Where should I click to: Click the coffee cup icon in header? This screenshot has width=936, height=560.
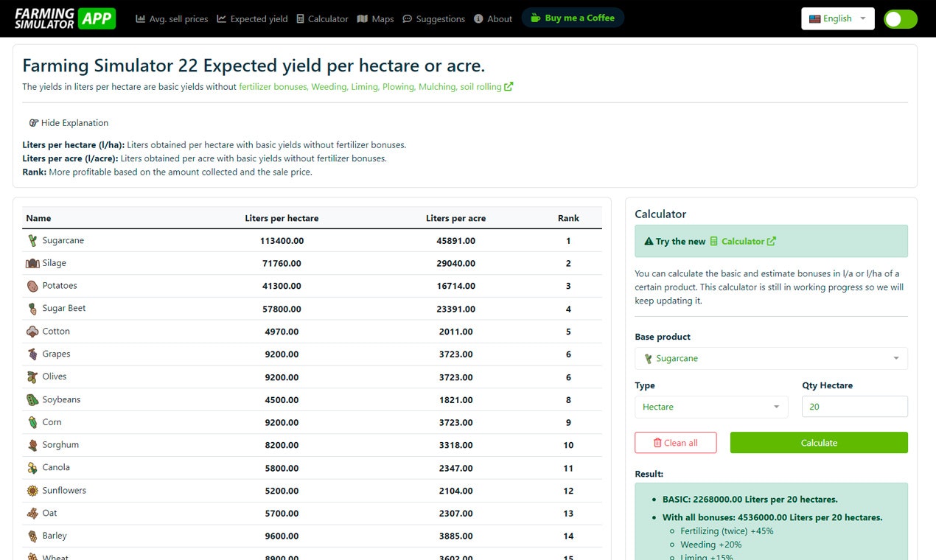click(536, 18)
